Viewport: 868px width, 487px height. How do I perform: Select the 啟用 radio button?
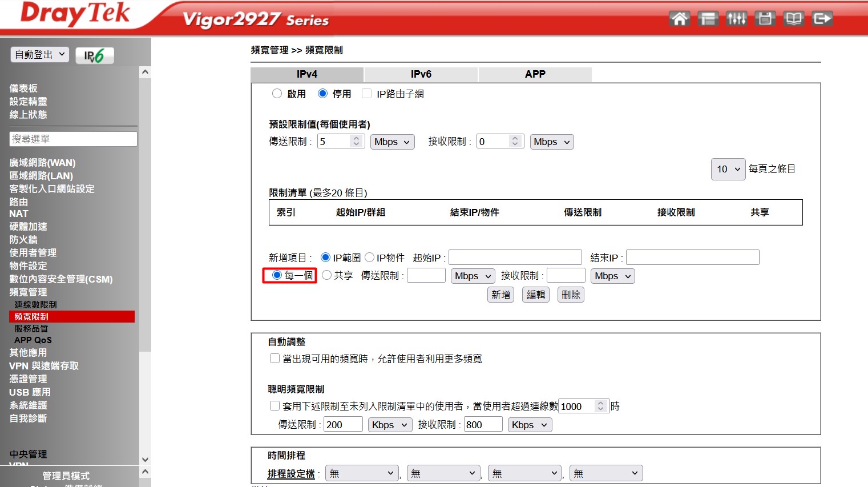277,94
